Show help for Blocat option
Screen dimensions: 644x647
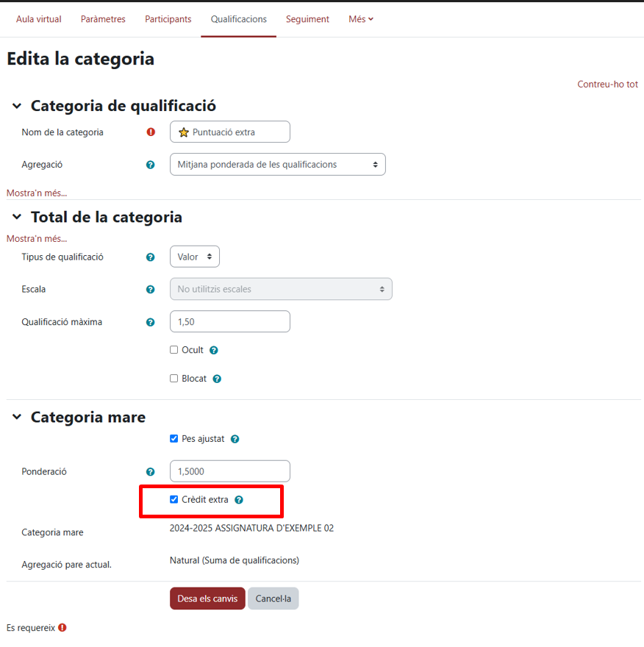click(217, 379)
